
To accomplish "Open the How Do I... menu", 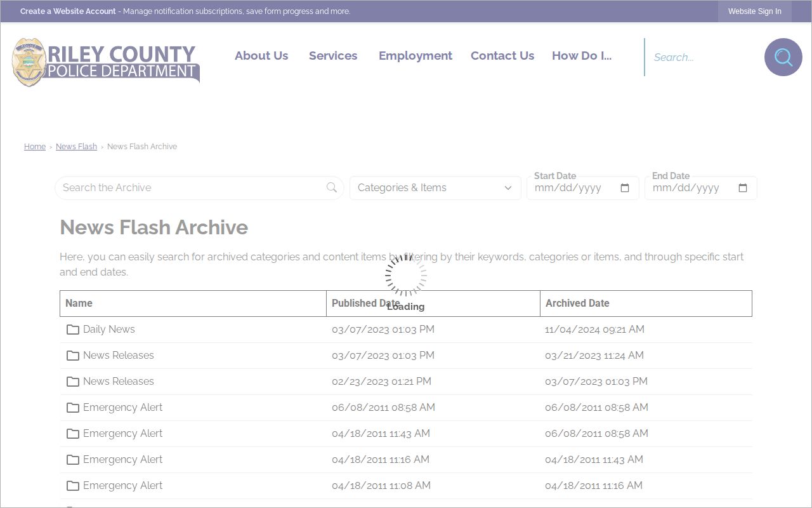I will 582,56.
